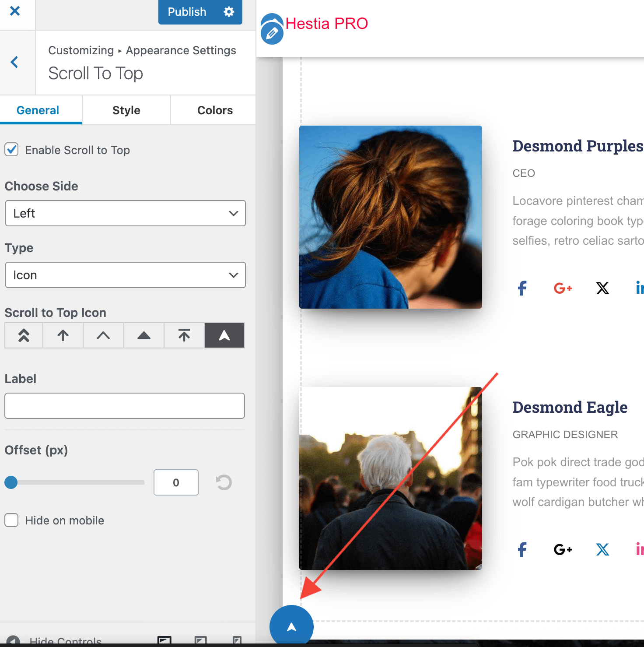
Task: Focus the Label text field
Action: pyautogui.click(x=125, y=406)
